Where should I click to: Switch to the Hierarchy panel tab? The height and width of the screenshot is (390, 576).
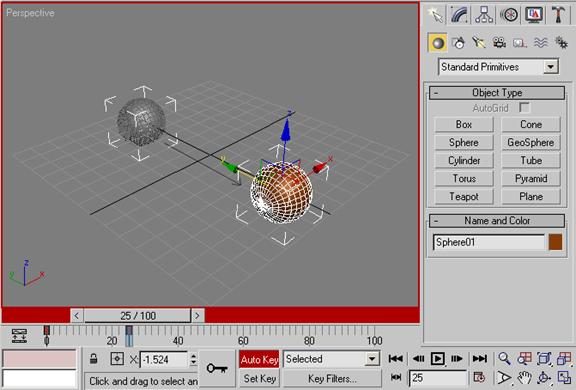(x=484, y=15)
